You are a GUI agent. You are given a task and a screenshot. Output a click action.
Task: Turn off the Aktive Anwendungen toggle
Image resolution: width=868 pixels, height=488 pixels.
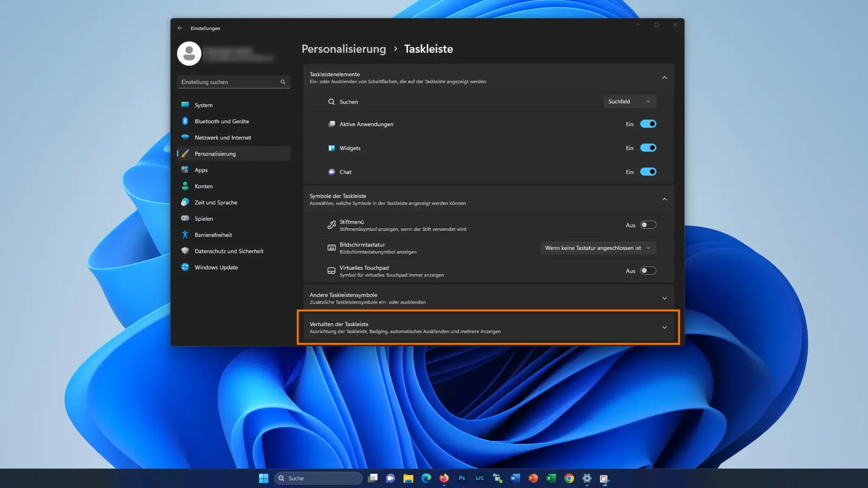coord(648,124)
